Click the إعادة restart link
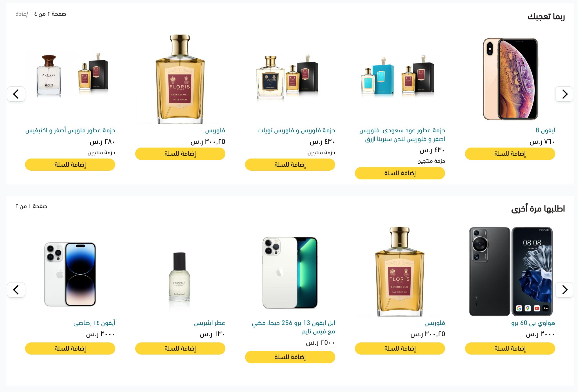578x392 pixels. pos(22,14)
